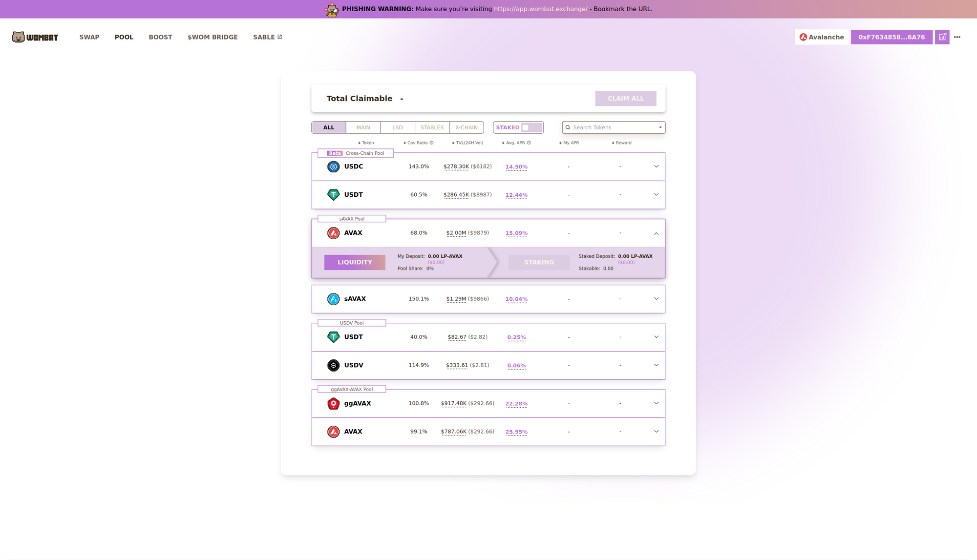The width and height of the screenshot is (977, 560).
Task: Open the stats icon next to wallet address
Action: point(942,37)
